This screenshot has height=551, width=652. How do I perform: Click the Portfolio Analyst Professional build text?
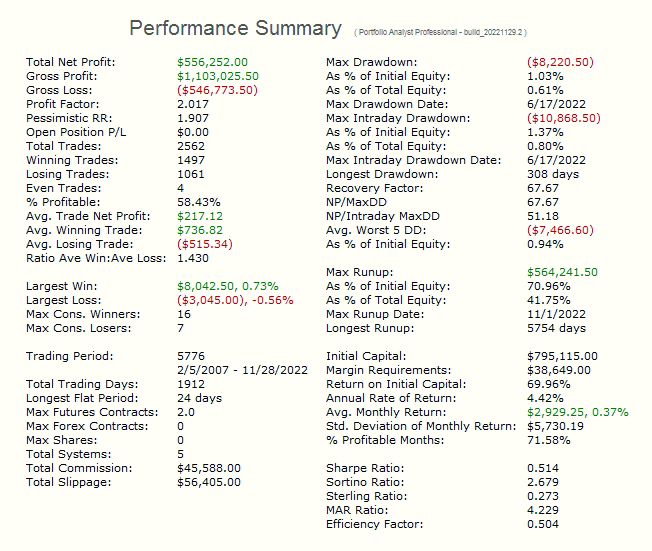tap(441, 32)
